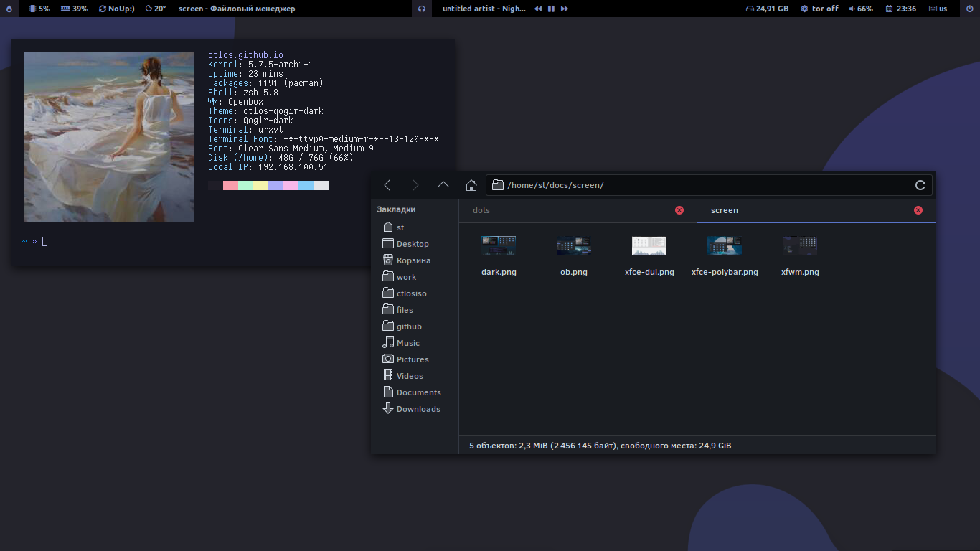This screenshot has height=551, width=980.
Task: Click the droplet launcher icon in panel
Action: coord(8,9)
